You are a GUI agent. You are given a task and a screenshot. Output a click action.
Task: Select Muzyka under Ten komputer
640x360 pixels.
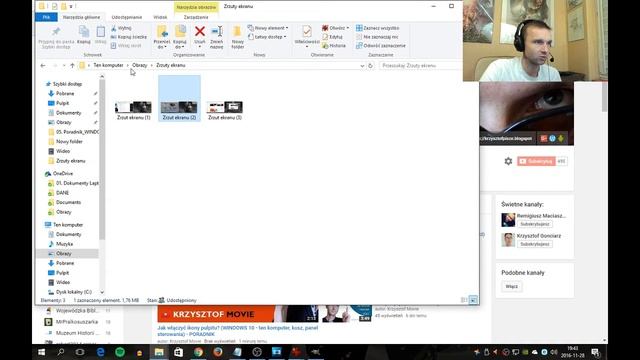point(64,244)
